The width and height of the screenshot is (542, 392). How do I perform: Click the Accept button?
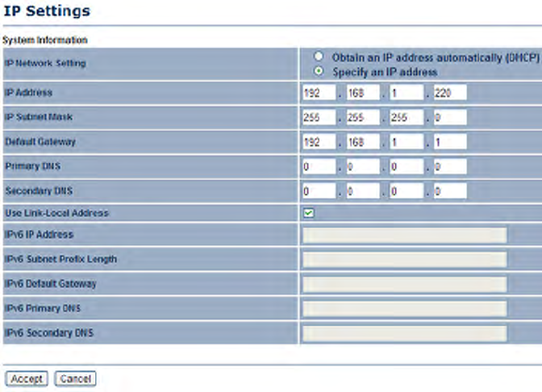tap(27, 378)
